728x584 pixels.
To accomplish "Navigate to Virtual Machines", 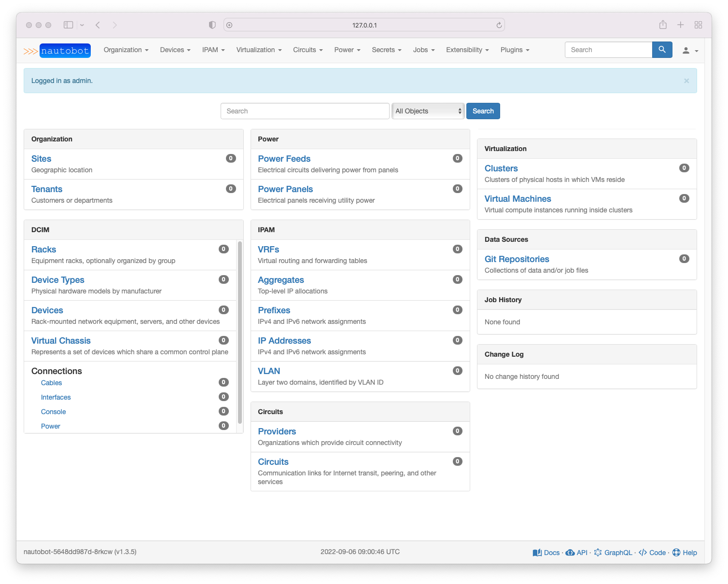I will [x=518, y=198].
